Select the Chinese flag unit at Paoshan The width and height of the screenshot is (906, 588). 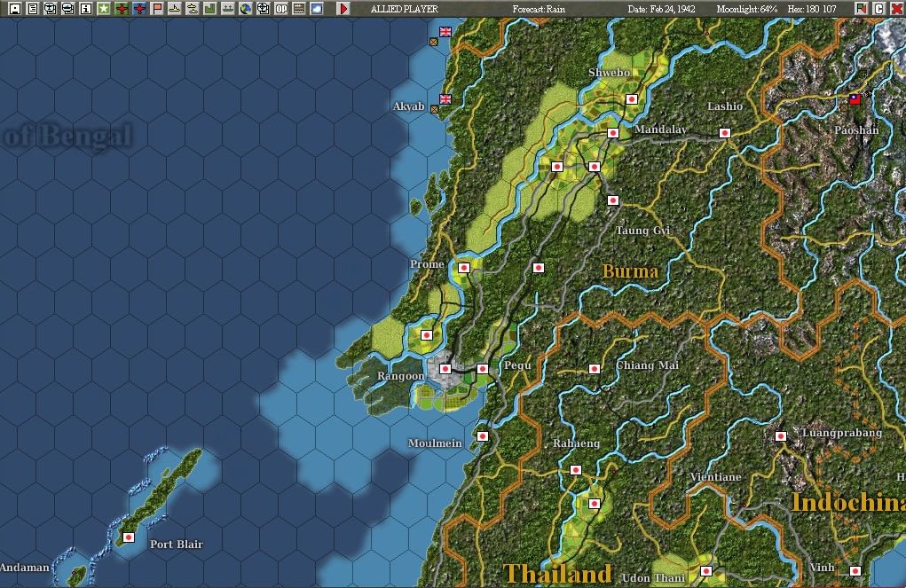pyautogui.click(x=855, y=99)
